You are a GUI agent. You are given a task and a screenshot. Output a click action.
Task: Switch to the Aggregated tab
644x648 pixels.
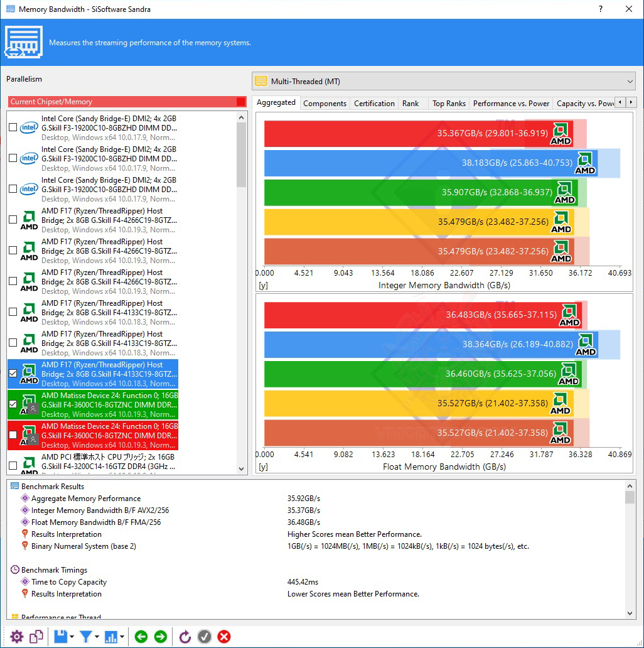[x=276, y=102]
